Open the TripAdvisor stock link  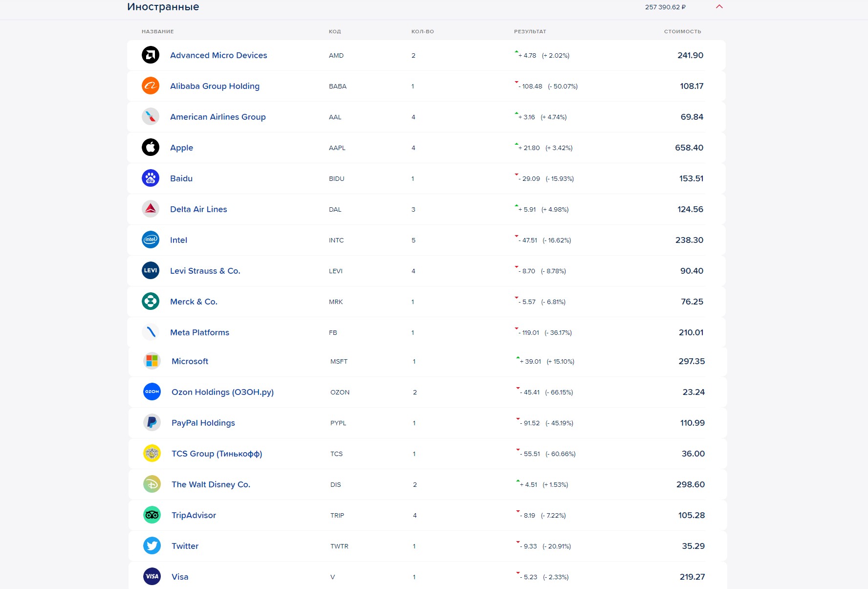click(x=194, y=515)
